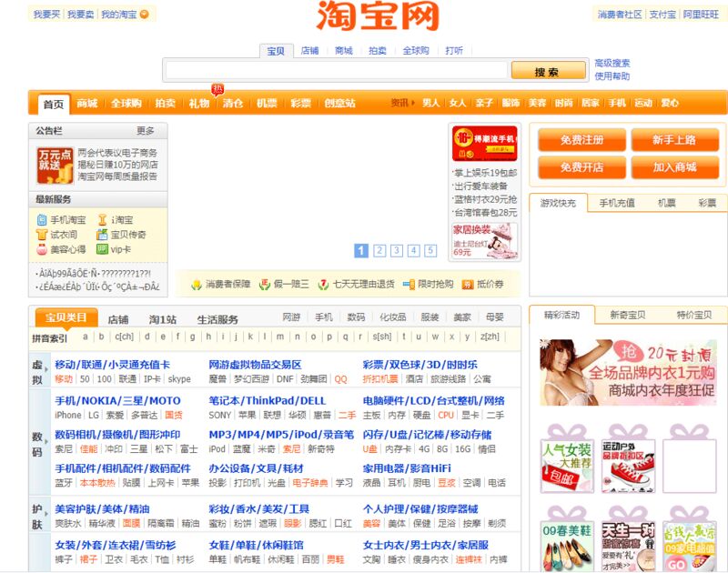This screenshot has height=573, width=728.
Task: Select the 拍卖 search tab above search box
Action: [378, 51]
